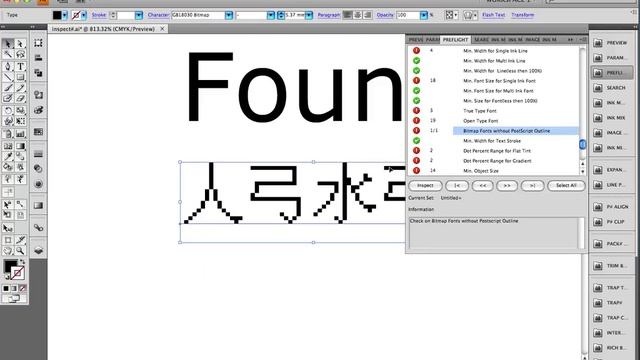640x360 pixels.
Task: Align paragraph center in control bar
Action: tap(358, 15)
